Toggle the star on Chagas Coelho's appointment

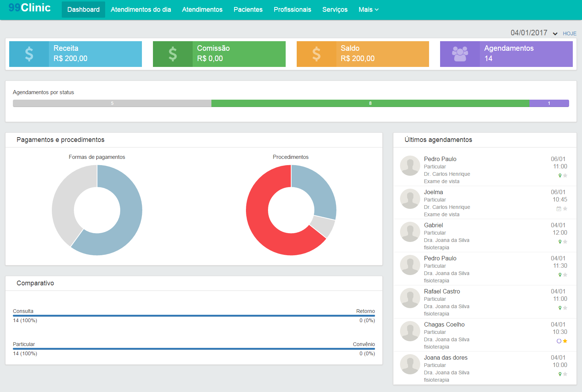point(565,341)
